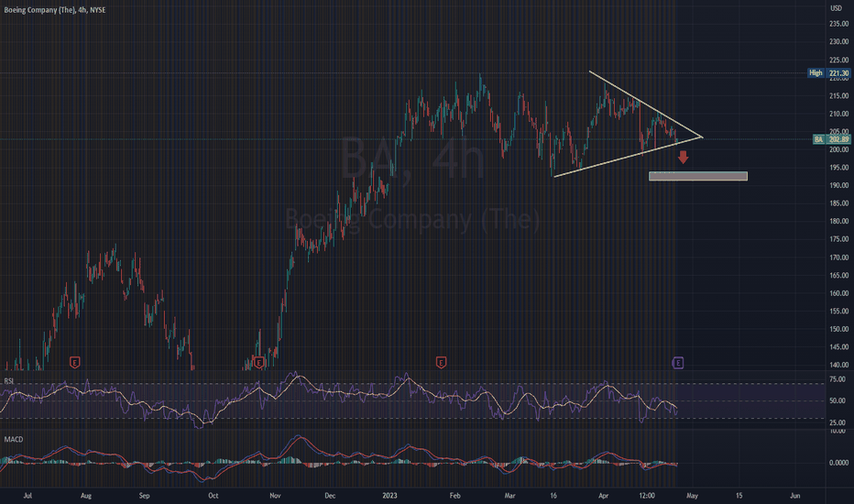The height and width of the screenshot is (504, 854).
Task: Click the RSI 75.00 scale value
Action: pos(838,379)
